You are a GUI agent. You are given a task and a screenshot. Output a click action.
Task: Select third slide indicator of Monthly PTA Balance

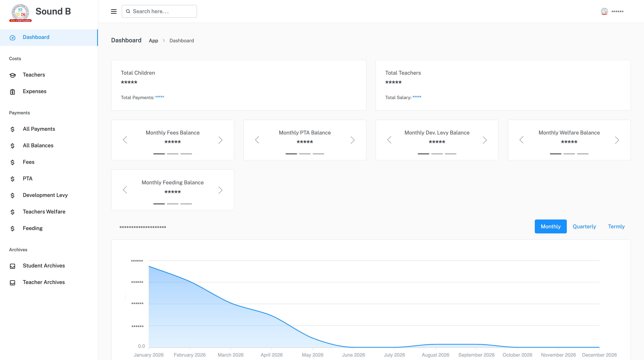click(x=318, y=154)
